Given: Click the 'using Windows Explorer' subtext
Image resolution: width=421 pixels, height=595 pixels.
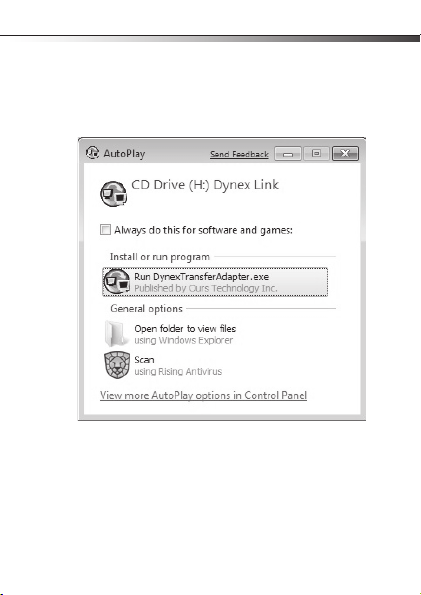Looking at the screenshot, I should (183, 340).
